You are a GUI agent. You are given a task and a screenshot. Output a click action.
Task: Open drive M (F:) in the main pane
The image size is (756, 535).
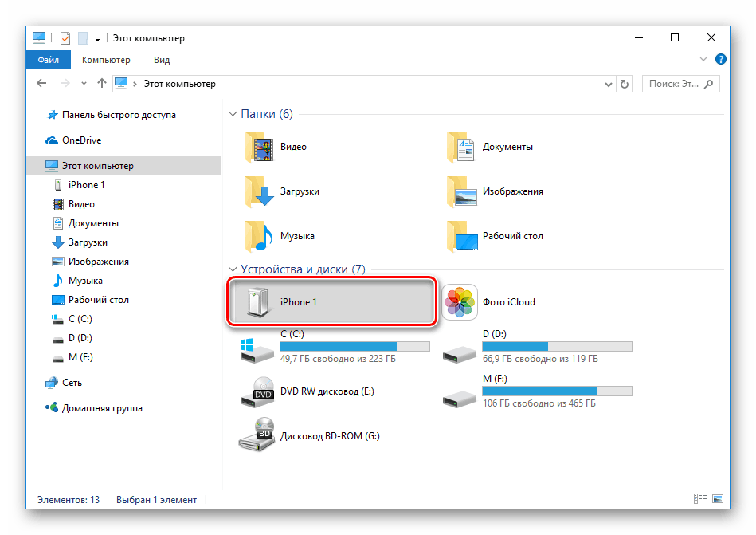(x=537, y=391)
